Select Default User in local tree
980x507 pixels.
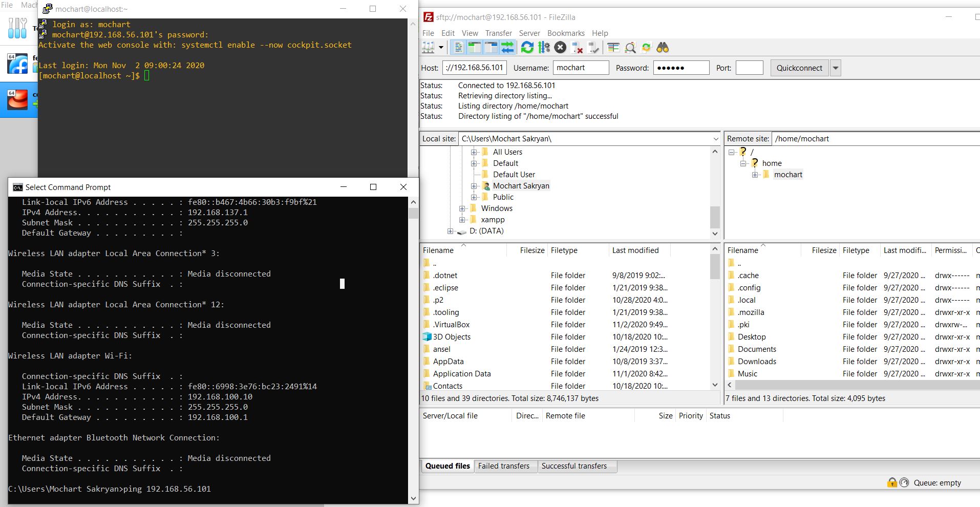514,175
